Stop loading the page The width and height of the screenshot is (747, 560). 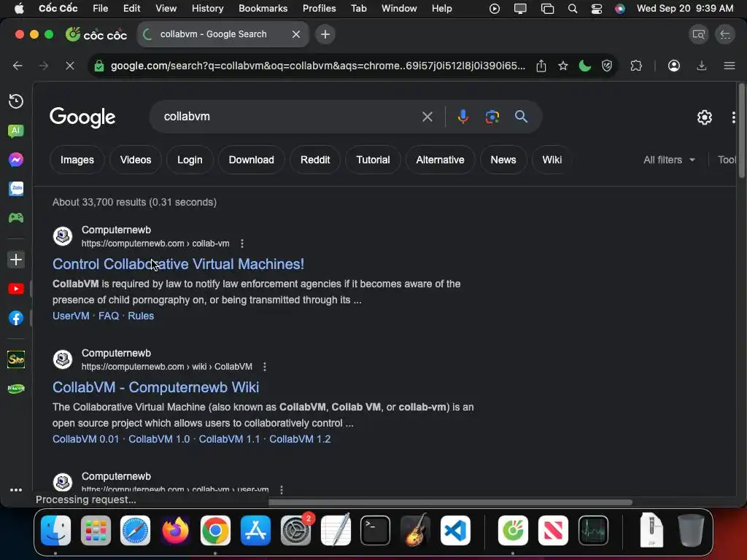(x=70, y=66)
